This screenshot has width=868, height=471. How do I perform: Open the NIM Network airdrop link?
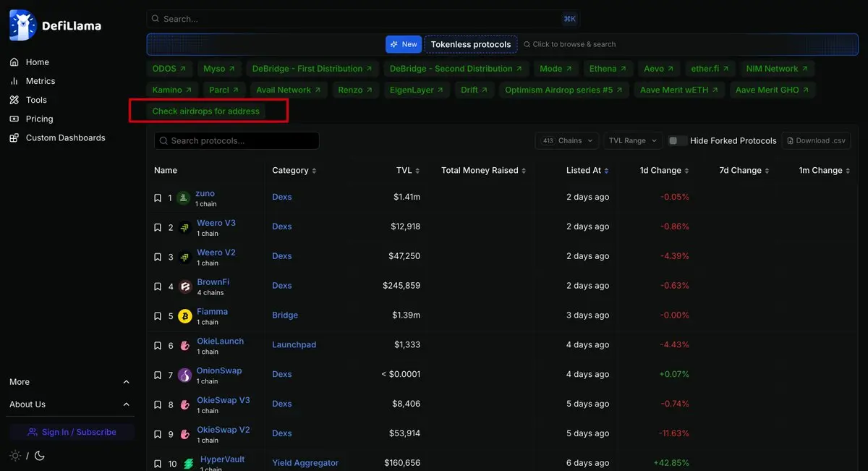(x=778, y=69)
